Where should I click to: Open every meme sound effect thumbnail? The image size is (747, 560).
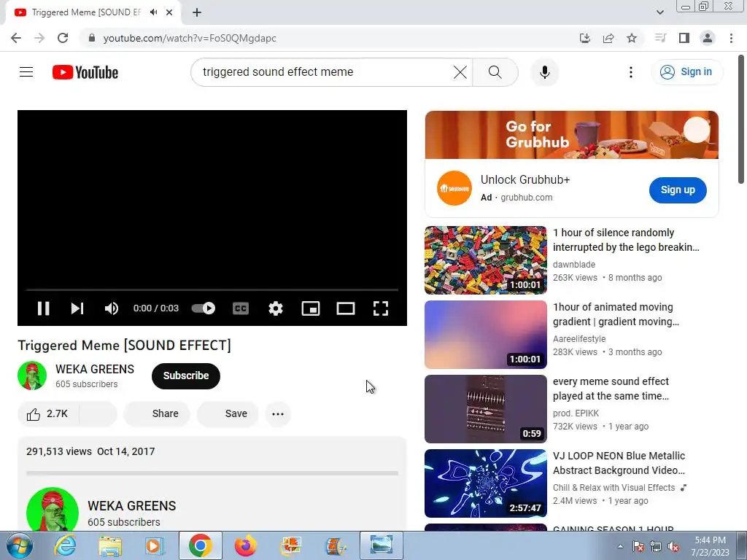[485, 408]
